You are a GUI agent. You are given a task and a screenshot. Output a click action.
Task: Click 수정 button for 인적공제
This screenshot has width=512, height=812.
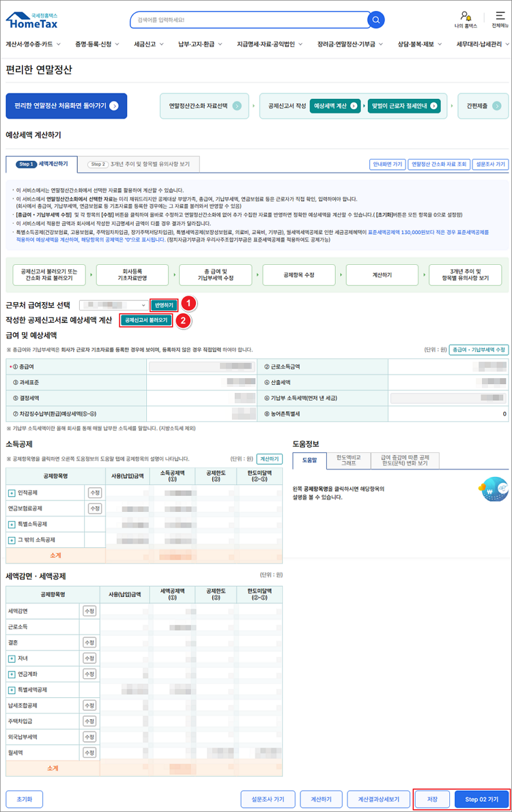click(x=95, y=493)
